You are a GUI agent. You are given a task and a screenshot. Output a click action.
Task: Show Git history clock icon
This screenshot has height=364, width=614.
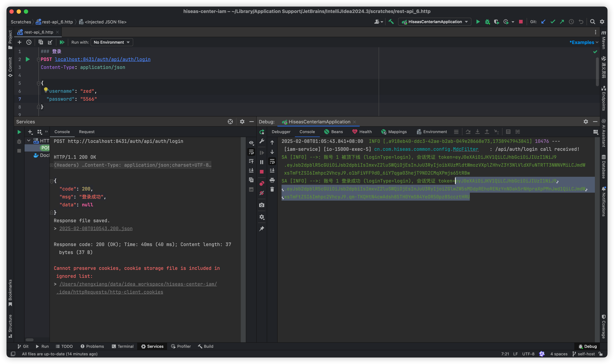(571, 22)
